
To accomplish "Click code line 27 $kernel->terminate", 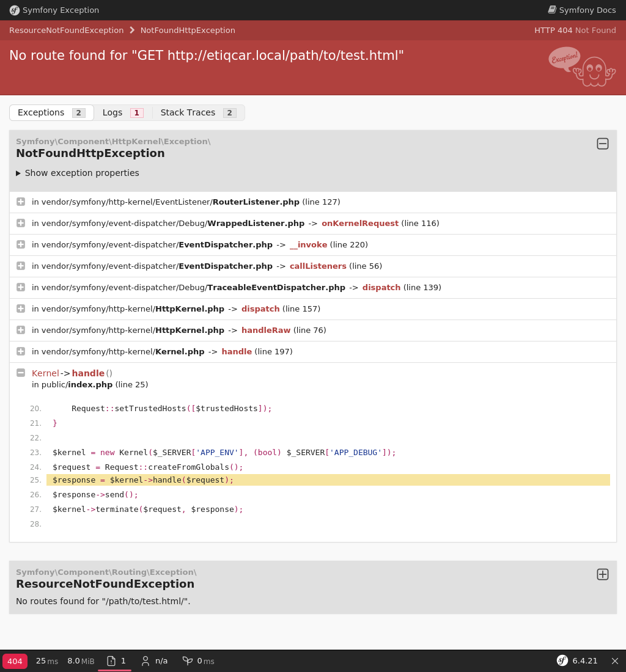I will click(x=147, y=509).
